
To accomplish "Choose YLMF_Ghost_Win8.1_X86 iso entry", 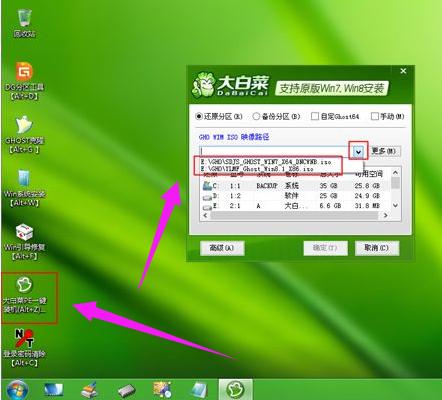I will (x=257, y=169).
